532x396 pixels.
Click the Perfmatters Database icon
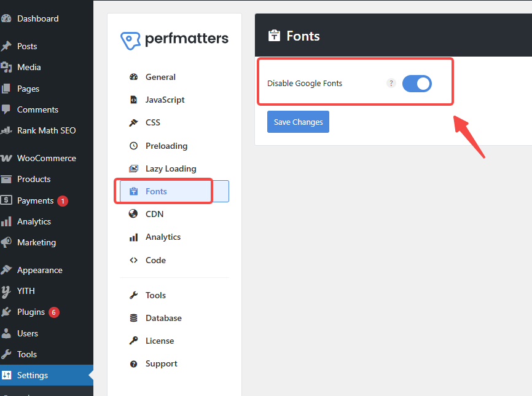point(133,318)
